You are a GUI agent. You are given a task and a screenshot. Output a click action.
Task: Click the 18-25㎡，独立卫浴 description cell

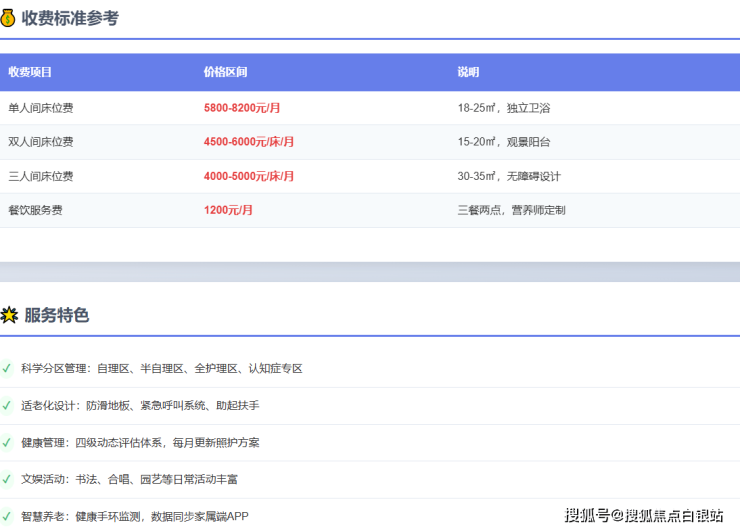[504, 108]
